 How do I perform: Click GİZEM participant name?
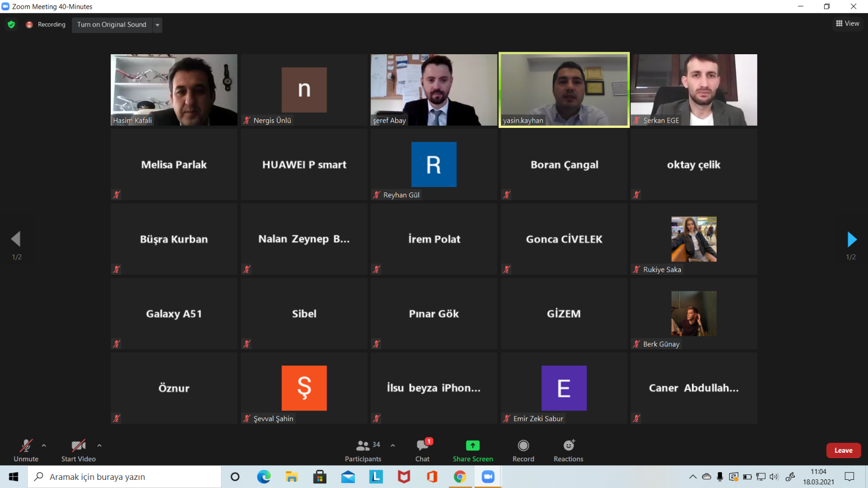click(564, 314)
